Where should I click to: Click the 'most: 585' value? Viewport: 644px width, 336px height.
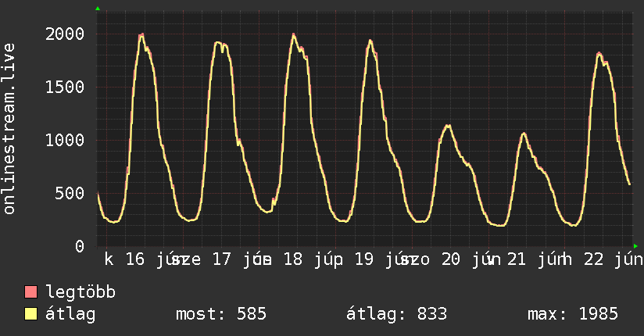click(x=221, y=314)
